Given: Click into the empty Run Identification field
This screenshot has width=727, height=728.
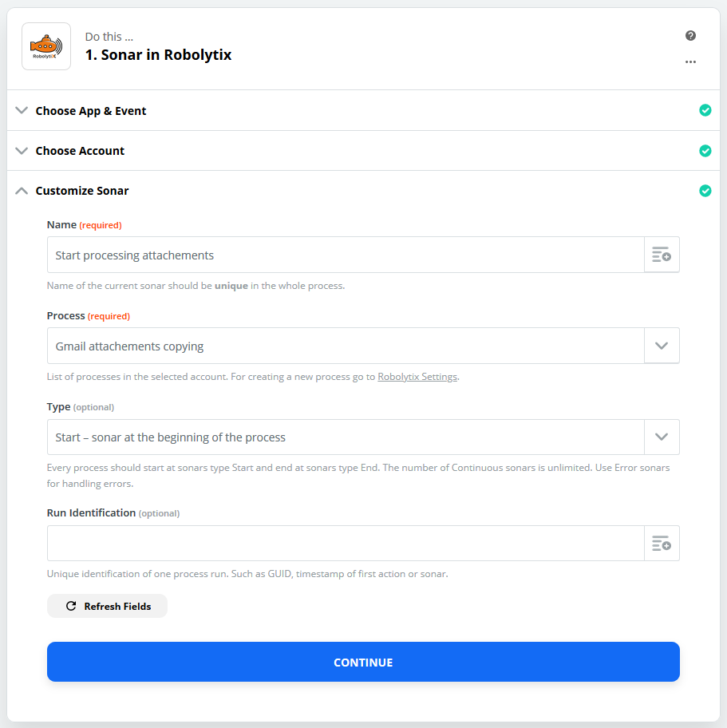Looking at the screenshot, I should [x=346, y=544].
